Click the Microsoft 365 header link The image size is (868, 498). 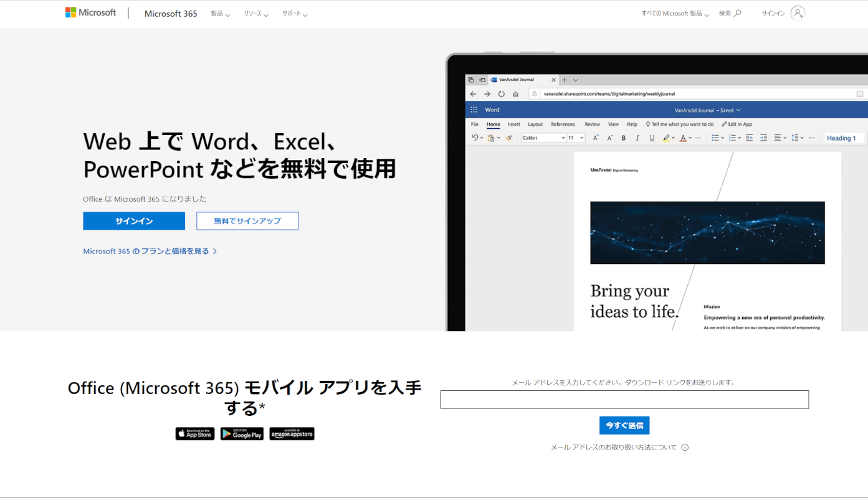coord(171,14)
